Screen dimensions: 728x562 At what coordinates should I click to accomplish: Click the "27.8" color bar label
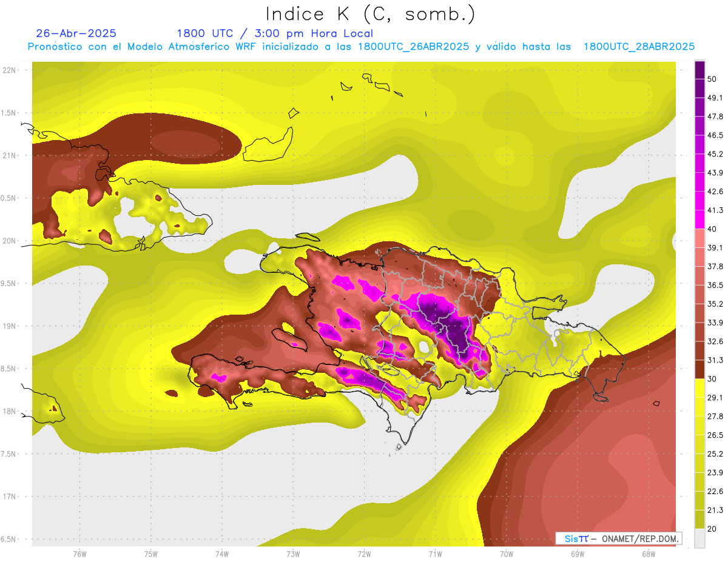coord(715,416)
